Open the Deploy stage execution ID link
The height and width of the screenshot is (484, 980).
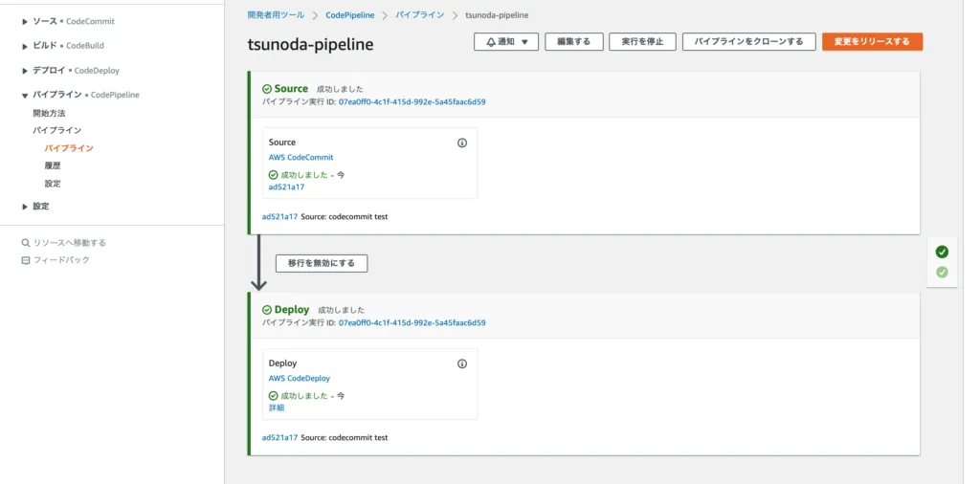(x=412, y=323)
